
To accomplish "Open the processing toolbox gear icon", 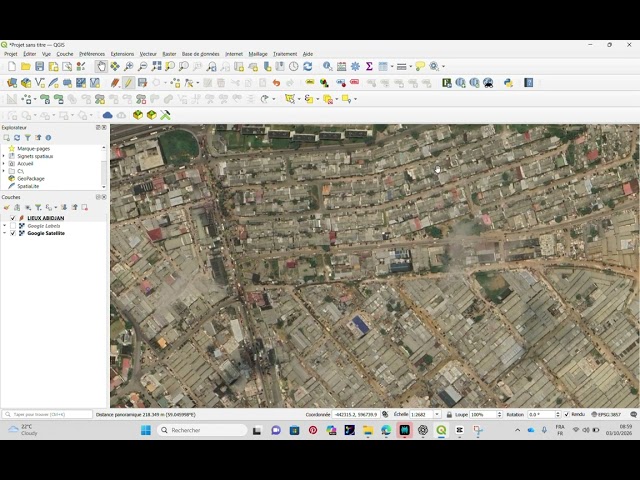I will pyautogui.click(x=355, y=66).
